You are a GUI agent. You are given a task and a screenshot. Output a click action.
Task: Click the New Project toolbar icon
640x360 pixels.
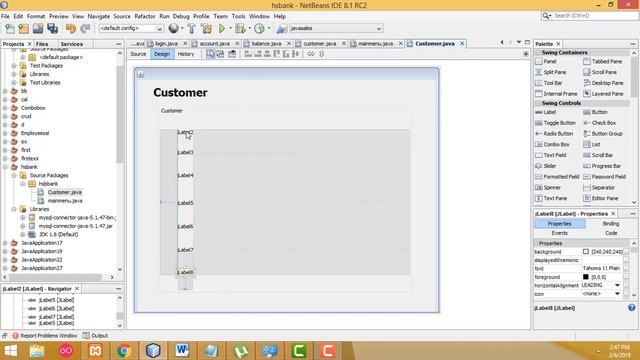click(x=24, y=29)
